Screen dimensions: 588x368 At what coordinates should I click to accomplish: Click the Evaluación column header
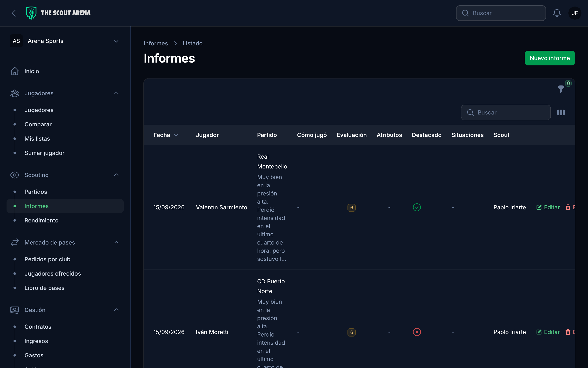pyautogui.click(x=352, y=135)
